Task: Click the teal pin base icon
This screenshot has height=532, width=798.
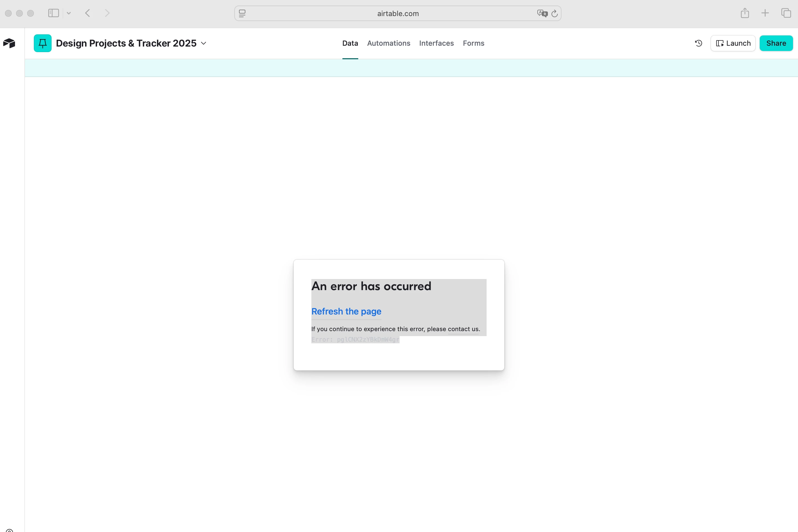Action: point(43,43)
